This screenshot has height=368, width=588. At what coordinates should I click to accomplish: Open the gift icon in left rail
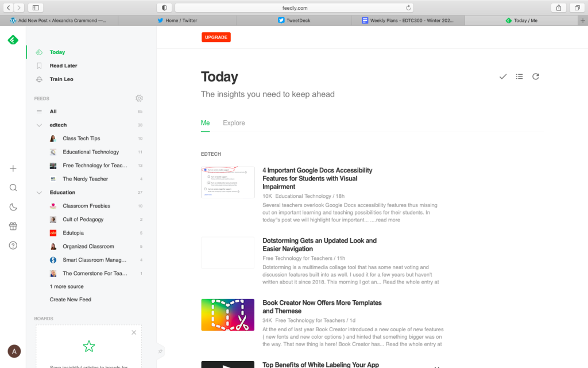click(13, 226)
